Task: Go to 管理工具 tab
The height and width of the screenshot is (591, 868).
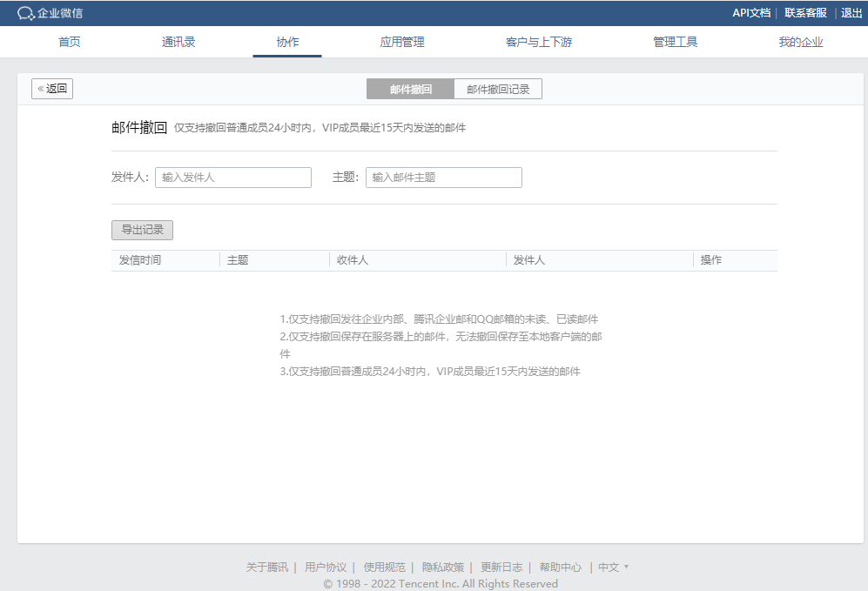Action: point(676,42)
